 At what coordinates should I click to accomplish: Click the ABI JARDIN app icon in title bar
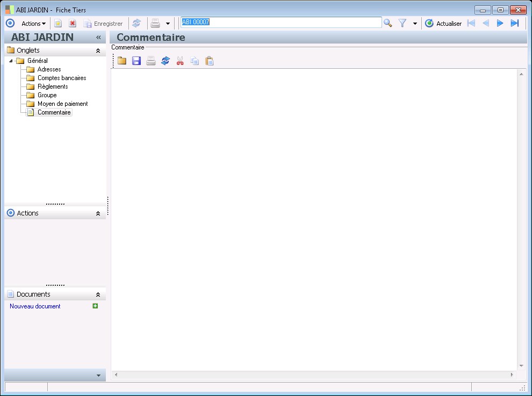10,10
